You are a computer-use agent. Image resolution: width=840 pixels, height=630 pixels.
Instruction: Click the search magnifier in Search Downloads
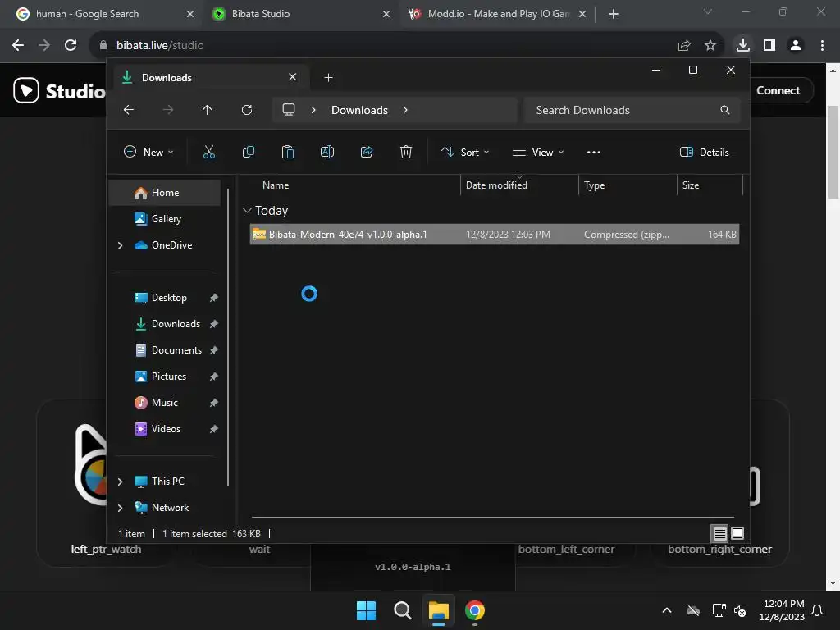725,110
